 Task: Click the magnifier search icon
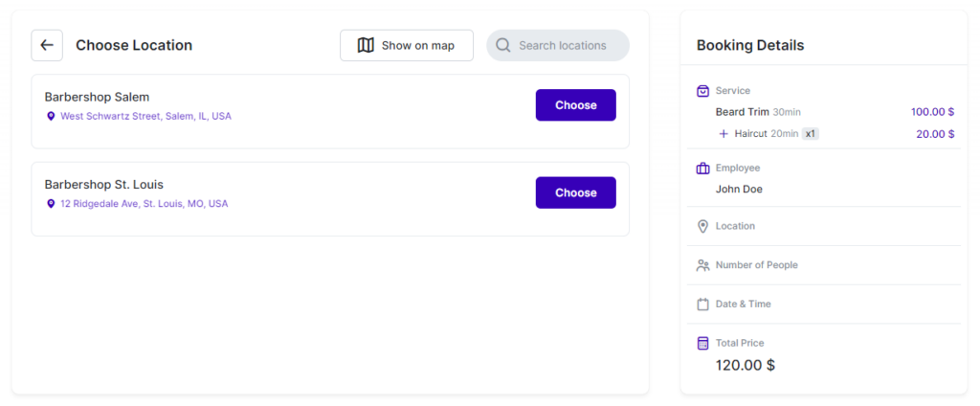503,45
